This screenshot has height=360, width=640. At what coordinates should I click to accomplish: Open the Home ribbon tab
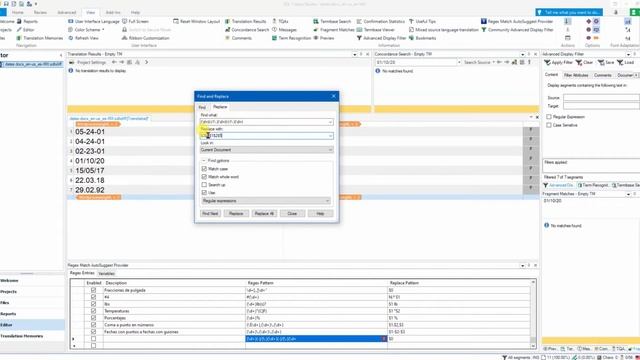tap(18, 13)
